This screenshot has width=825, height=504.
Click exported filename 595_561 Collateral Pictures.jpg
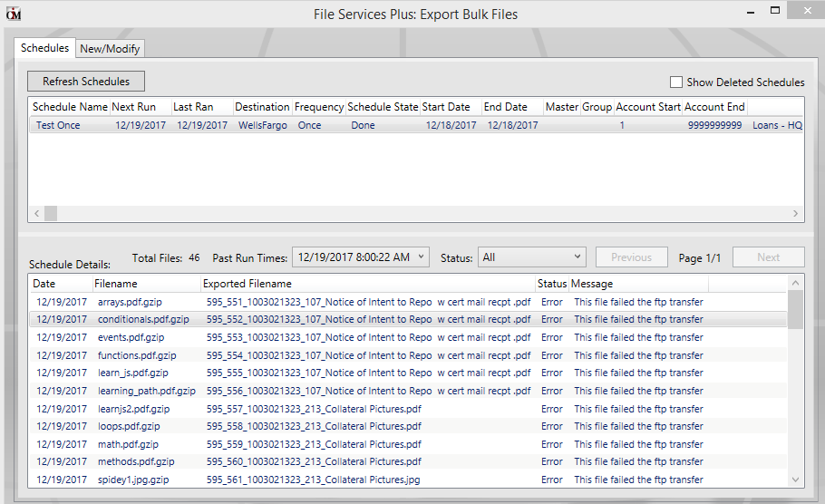(314, 480)
